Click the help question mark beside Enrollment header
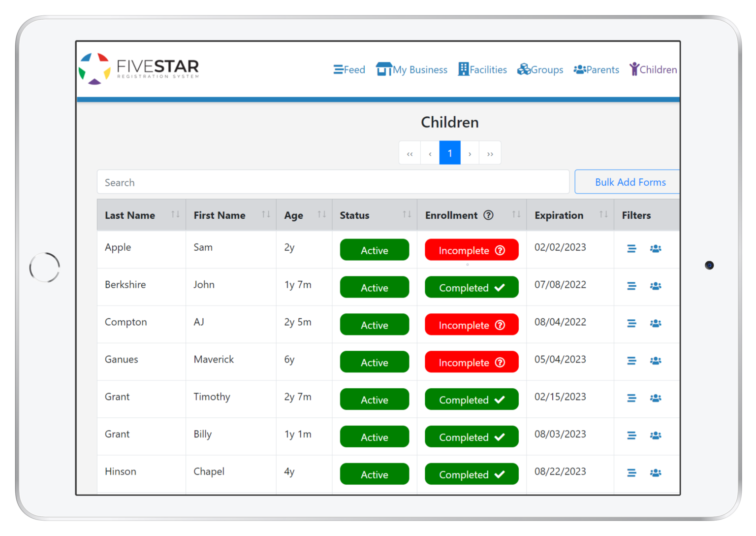 (x=489, y=215)
